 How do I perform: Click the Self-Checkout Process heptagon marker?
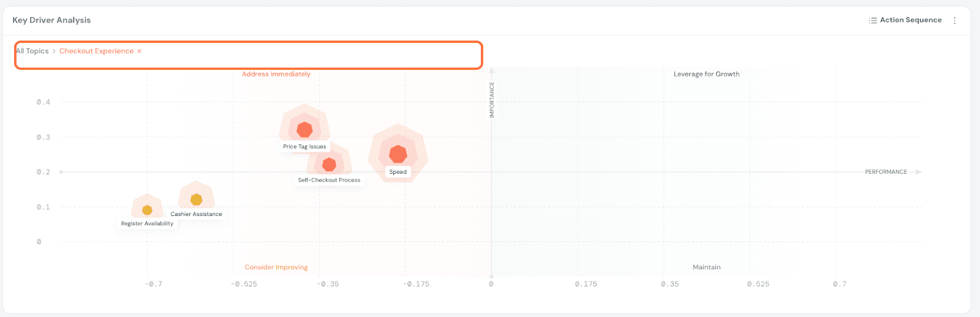coord(329,165)
